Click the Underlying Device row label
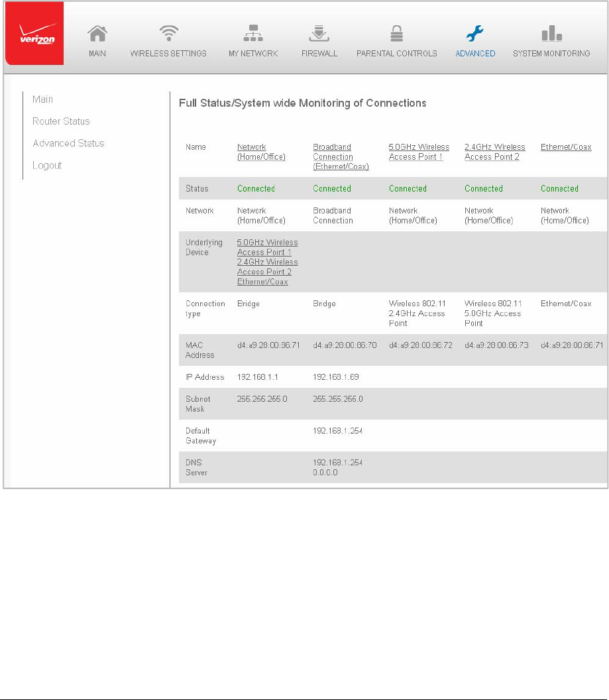The width and height of the screenshot is (609, 700). [203, 247]
